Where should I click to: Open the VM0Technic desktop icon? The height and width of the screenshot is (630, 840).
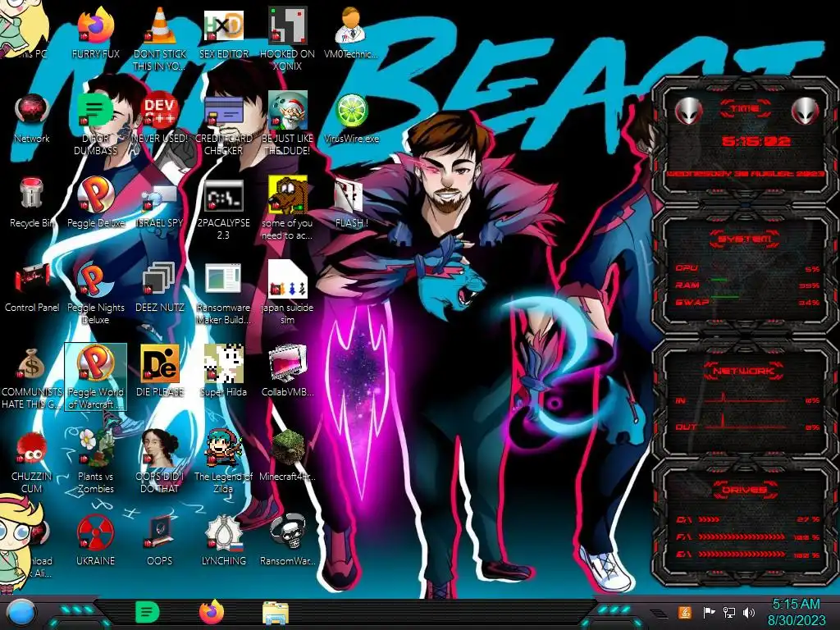(x=350, y=25)
